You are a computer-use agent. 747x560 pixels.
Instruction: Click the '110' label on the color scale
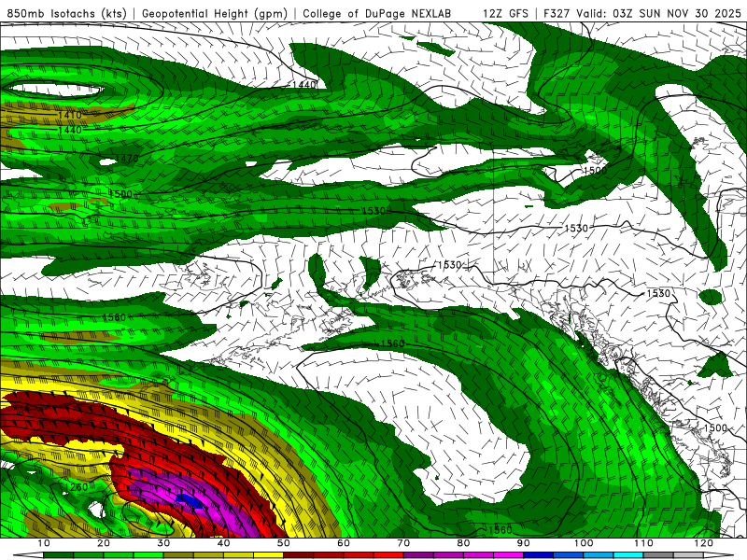(643, 543)
